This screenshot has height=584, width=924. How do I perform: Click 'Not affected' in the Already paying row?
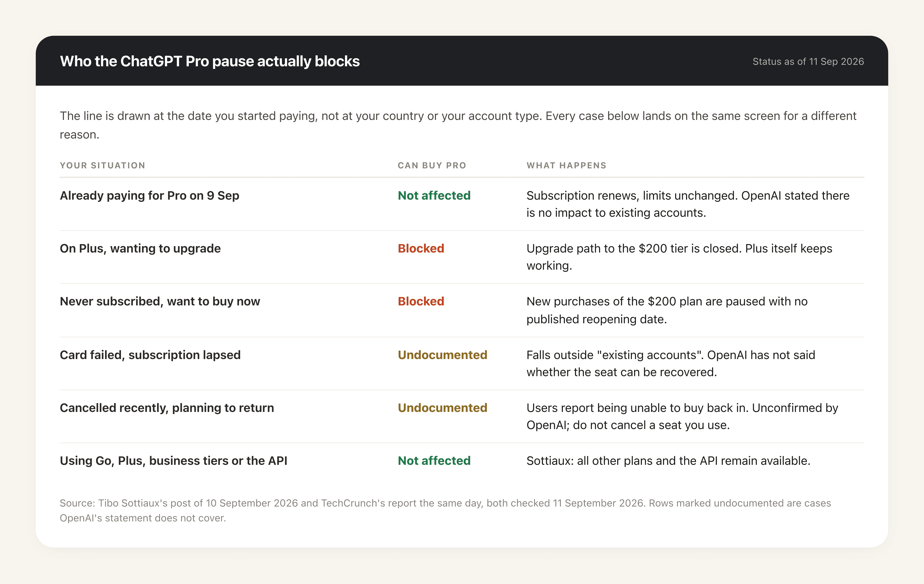(x=434, y=196)
